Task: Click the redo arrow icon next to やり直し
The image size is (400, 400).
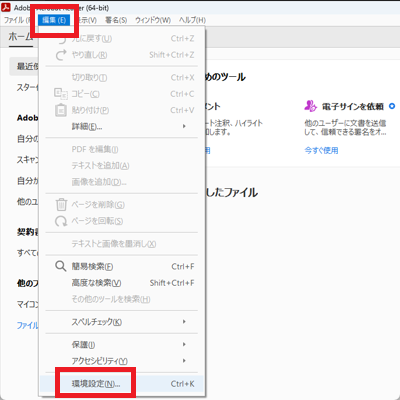Action: [x=61, y=55]
